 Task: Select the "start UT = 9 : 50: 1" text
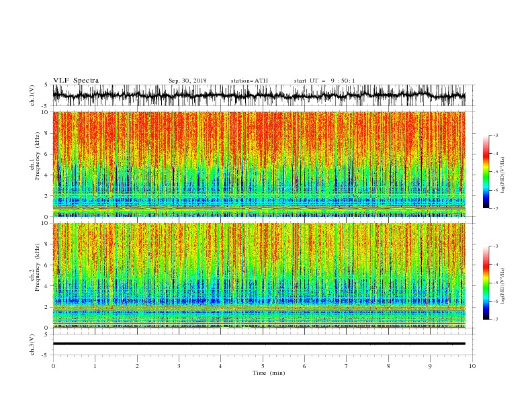point(324,81)
